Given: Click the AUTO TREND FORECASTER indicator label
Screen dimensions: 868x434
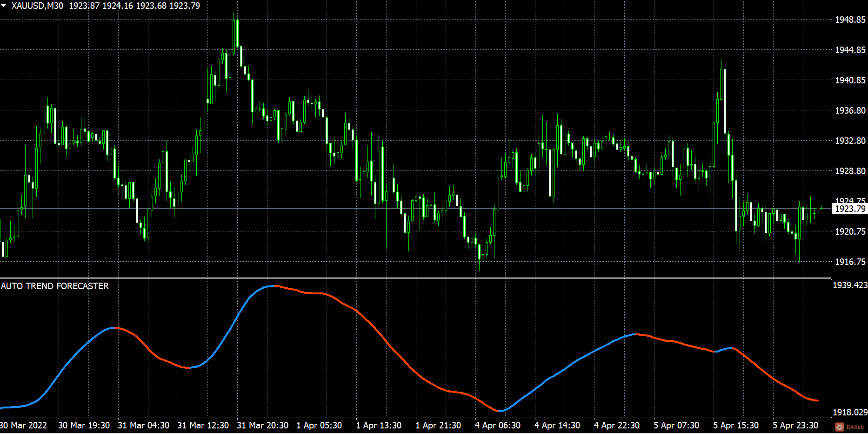Looking at the screenshot, I should tap(55, 286).
